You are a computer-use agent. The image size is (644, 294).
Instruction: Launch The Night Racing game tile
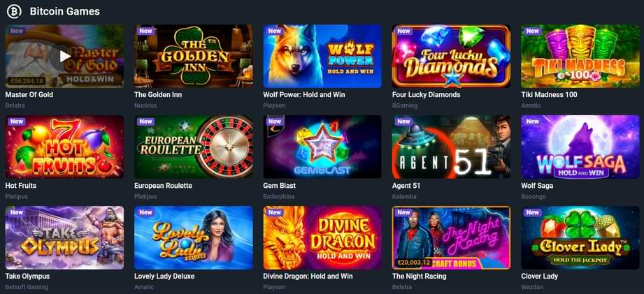point(452,238)
